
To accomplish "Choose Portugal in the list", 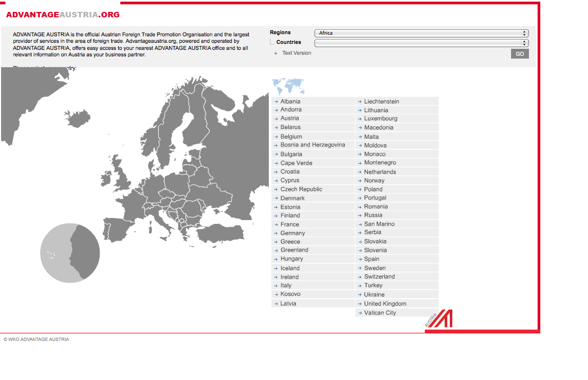I will click(375, 198).
